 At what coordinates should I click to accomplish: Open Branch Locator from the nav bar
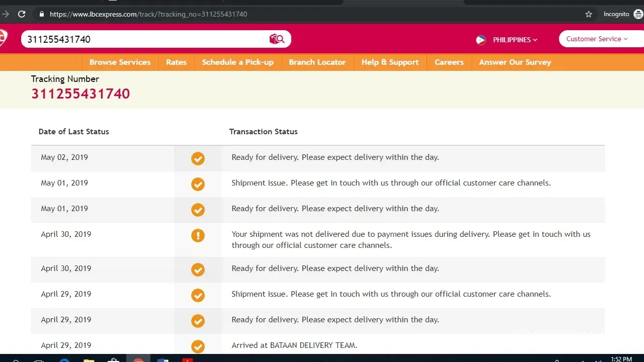pyautogui.click(x=317, y=62)
